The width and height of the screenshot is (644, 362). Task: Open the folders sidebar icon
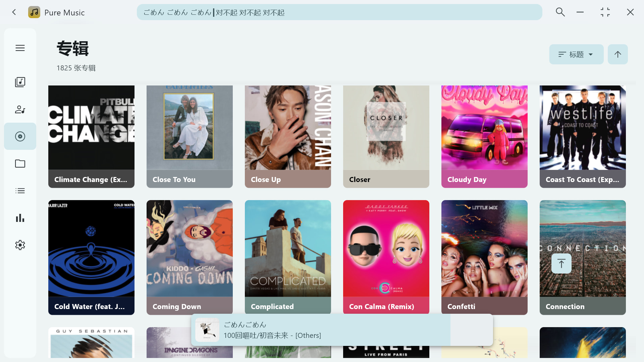click(x=20, y=164)
